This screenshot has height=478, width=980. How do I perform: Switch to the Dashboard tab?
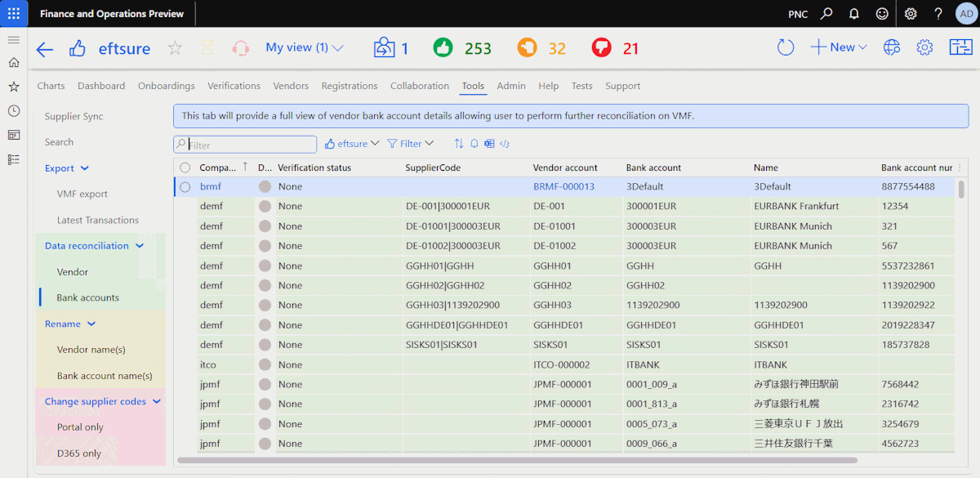[x=101, y=86]
